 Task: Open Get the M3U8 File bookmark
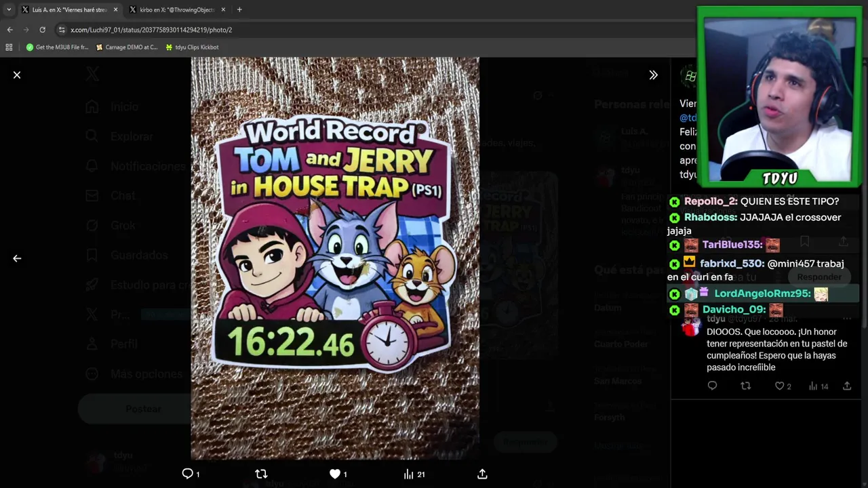point(57,47)
